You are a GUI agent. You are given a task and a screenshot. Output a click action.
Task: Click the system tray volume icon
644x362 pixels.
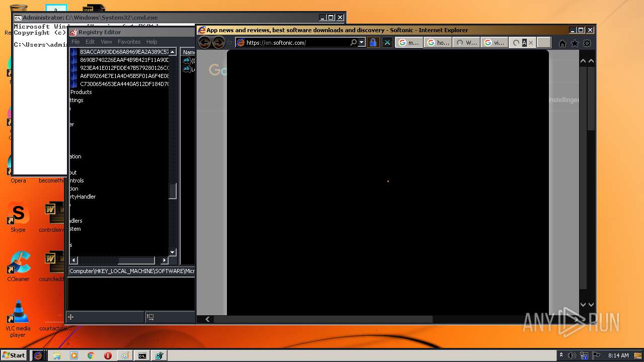click(x=572, y=355)
